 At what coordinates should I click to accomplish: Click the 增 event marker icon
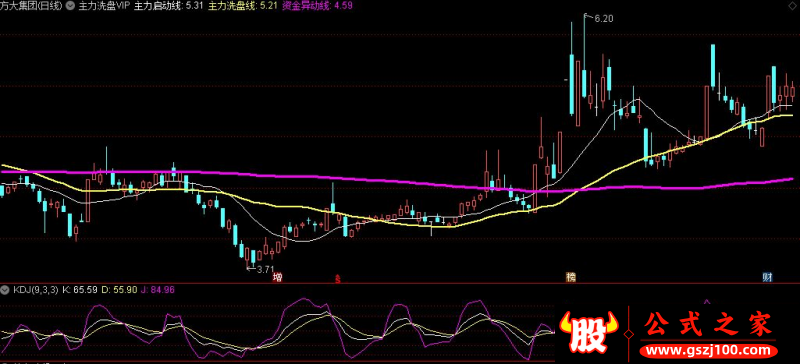tap(278, 278)
